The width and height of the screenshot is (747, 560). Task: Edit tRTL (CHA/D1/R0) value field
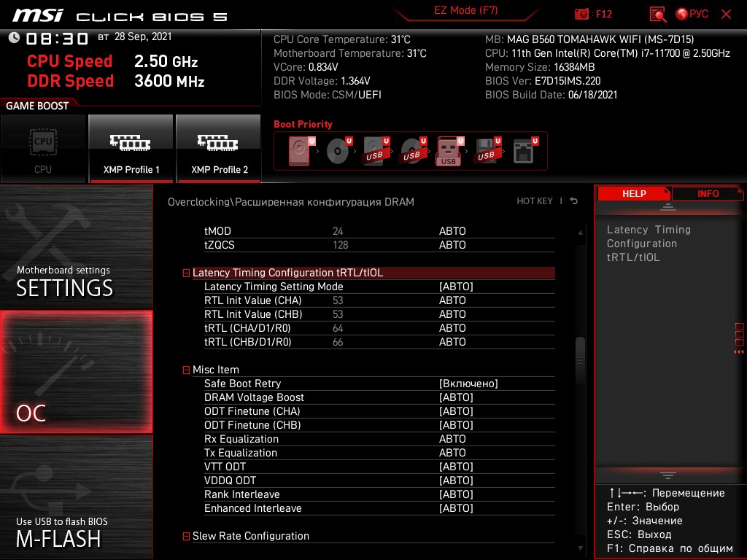point(452,328)
